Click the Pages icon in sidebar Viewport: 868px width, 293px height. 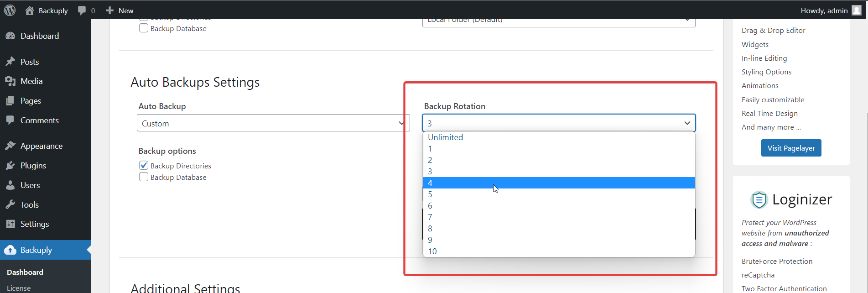point(10,101)
